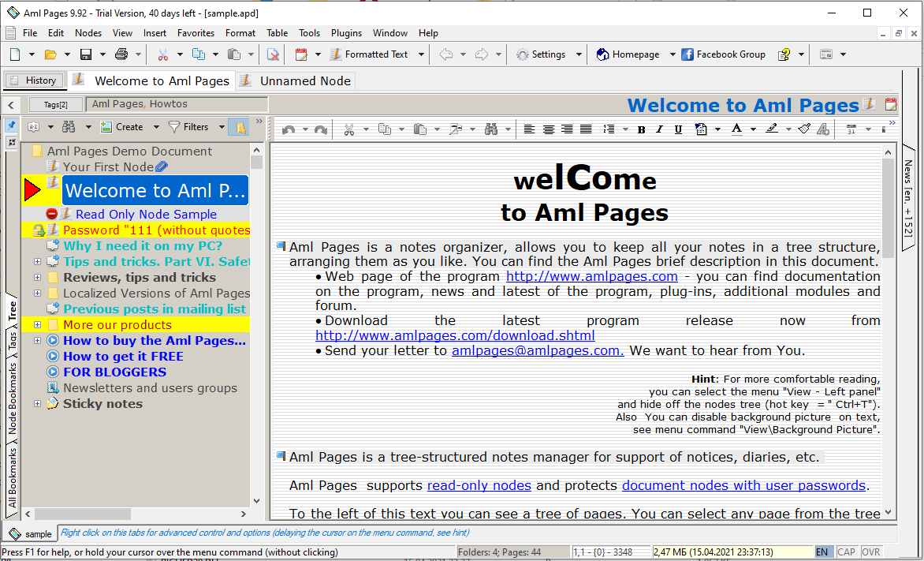The image size is (924, 561).
Task: Toggle the OVR overwrite mode indicator
Action: point(870,552)
